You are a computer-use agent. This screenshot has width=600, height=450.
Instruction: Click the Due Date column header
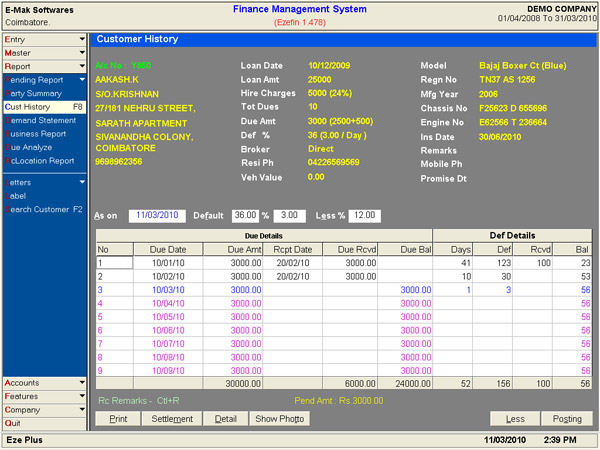(168, 249)
